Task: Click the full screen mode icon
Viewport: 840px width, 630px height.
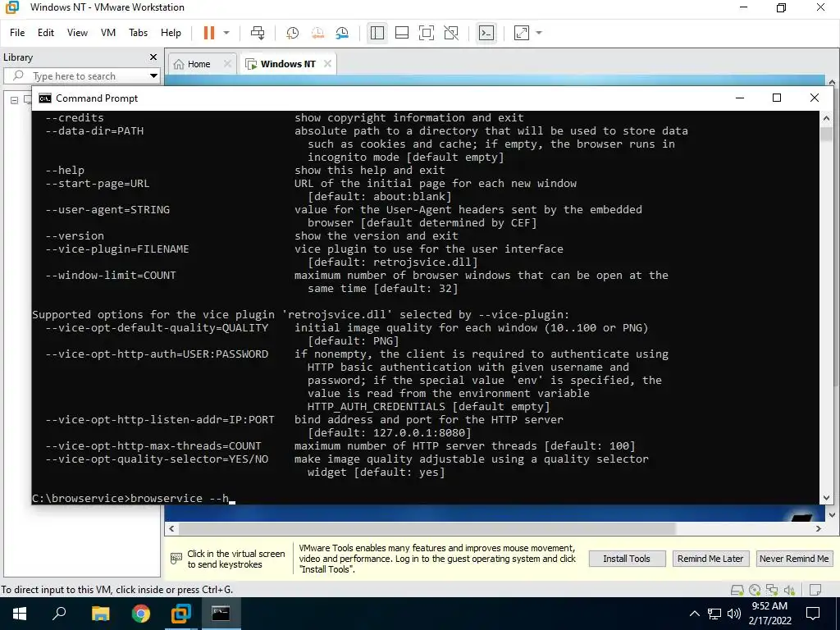Action: [x=427, y=33]
